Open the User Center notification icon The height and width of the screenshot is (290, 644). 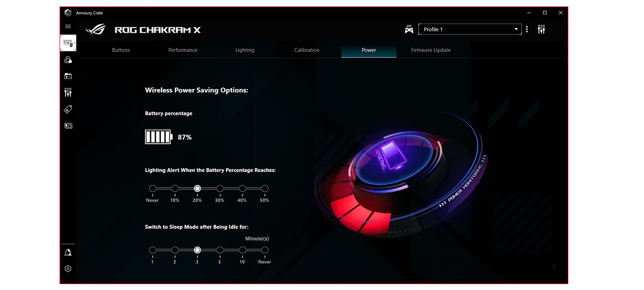68,252
